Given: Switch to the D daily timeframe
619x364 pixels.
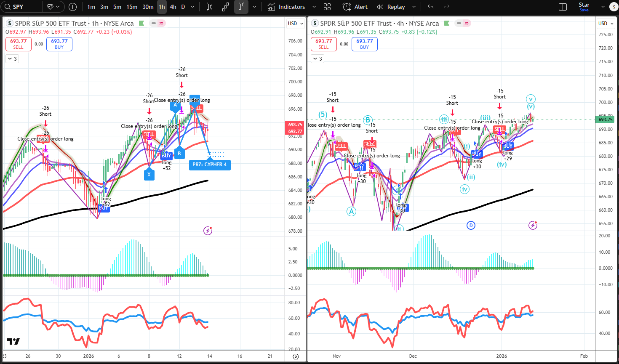Looking at the screenshot, I should 183,7.
